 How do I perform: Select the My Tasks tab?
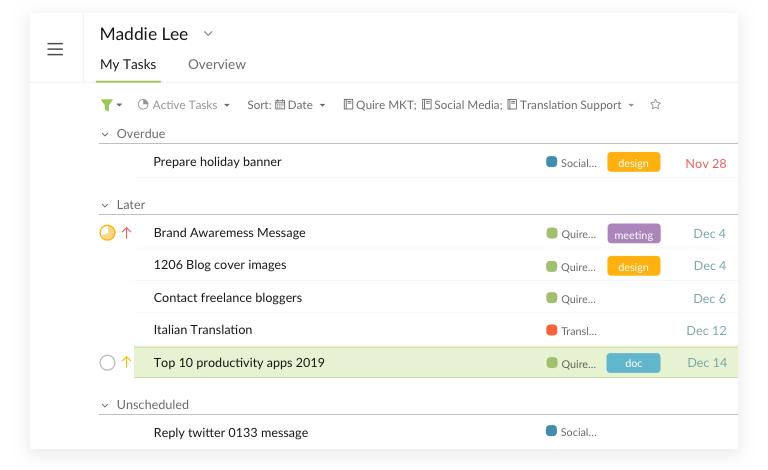coord(128,65)
